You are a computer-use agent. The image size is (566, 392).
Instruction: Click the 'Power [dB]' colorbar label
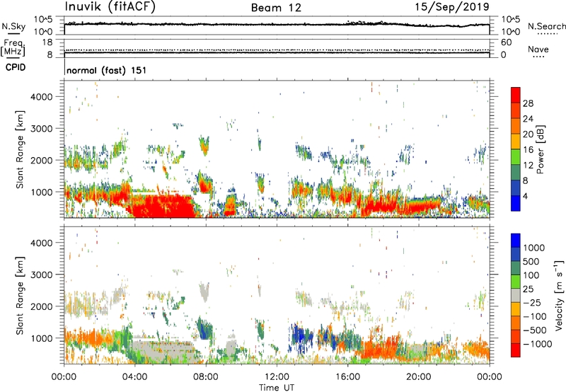pyautogui.click(x=540, y=149)
